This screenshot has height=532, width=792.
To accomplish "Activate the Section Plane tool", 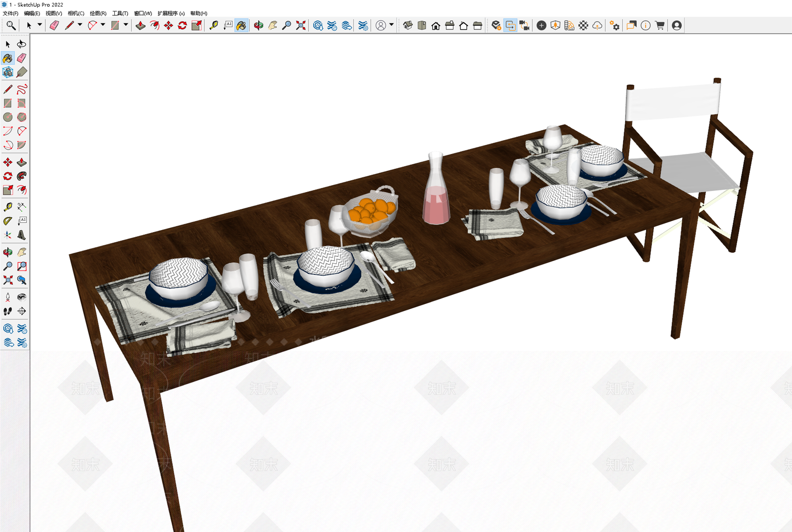I will tap(22, 311).
